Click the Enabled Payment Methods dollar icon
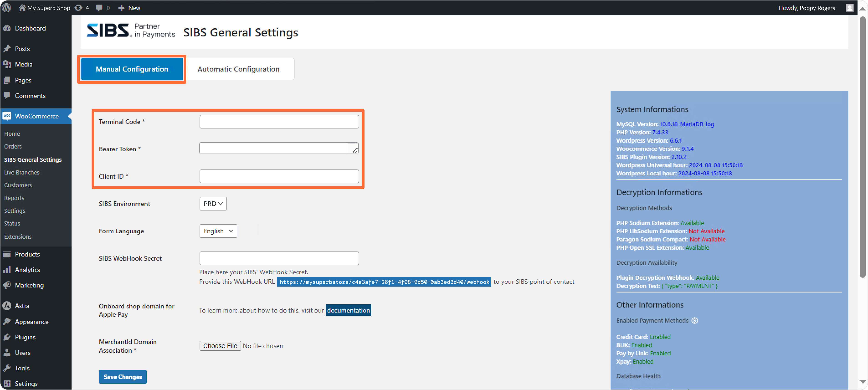868x390 pixels. 694,320
